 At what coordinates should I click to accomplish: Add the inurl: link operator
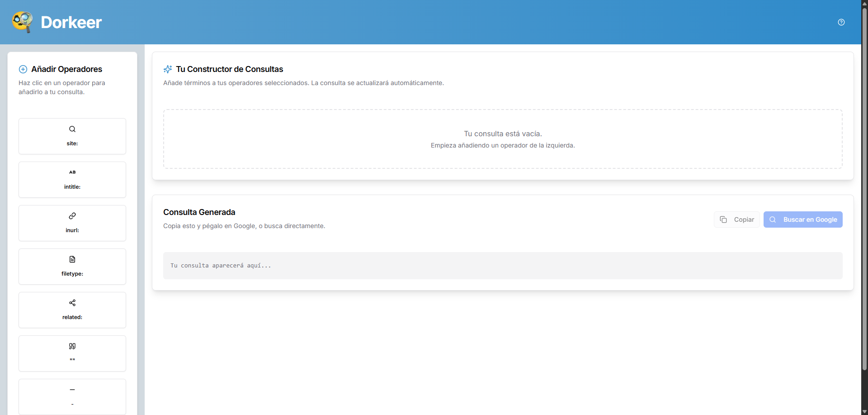pos(72,223)
